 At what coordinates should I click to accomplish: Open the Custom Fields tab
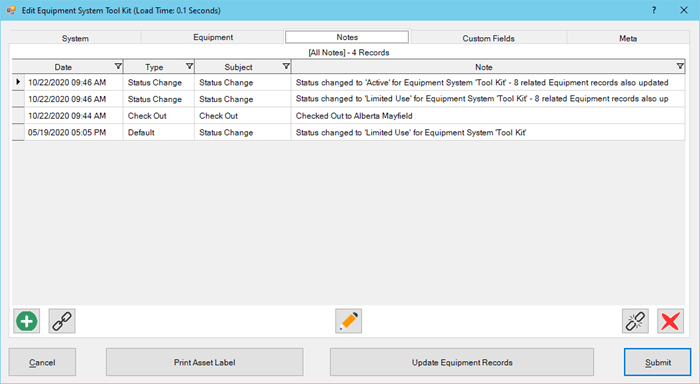pyautogui.click(x=488, y=38)
